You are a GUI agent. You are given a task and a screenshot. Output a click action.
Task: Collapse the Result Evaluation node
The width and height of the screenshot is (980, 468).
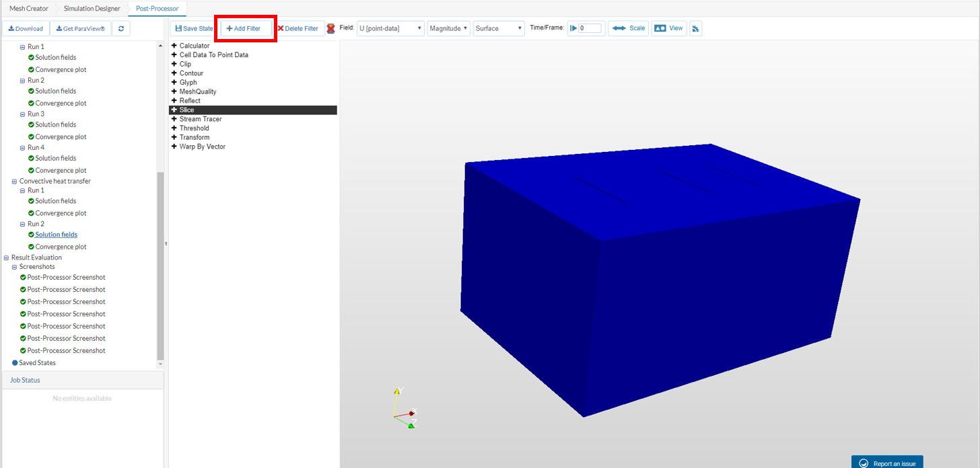(x=6, y=258)
